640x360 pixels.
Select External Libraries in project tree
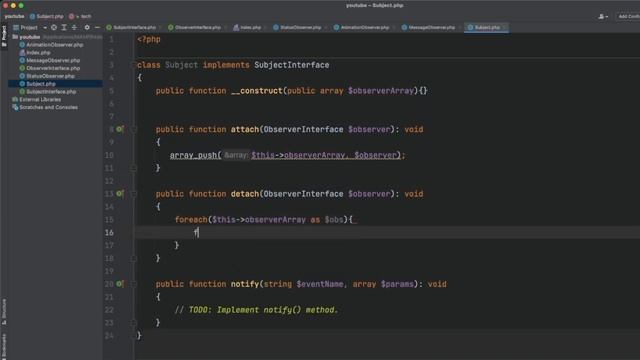pyautogui.click(x=40, y=100)
